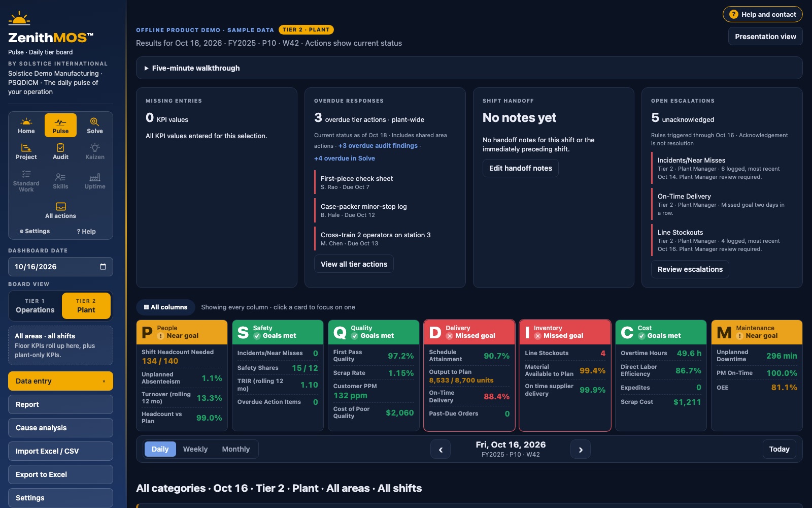
Task: Open Presentation view
Action: tap(765, 37)
